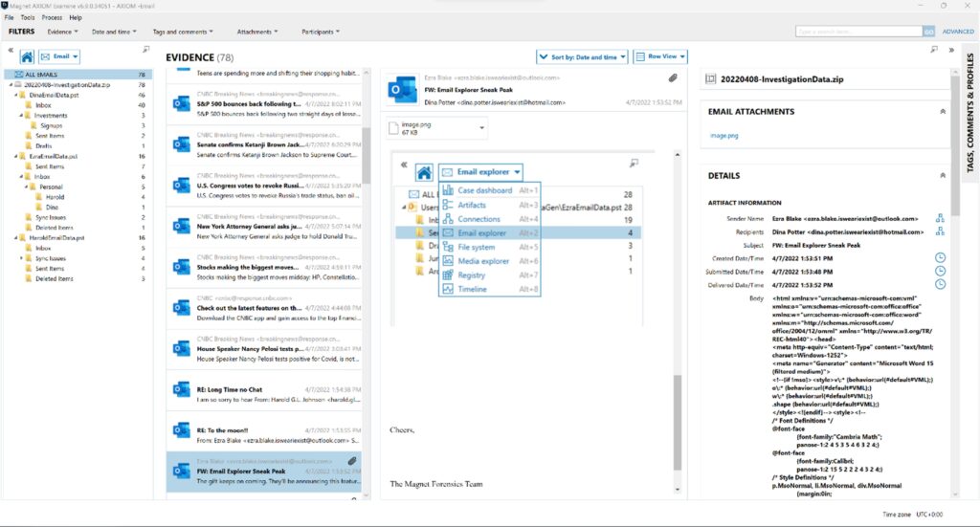The height and width of the screenshot is (527, 980).
Task: Click the GO search button
Action: click(928, 32)
